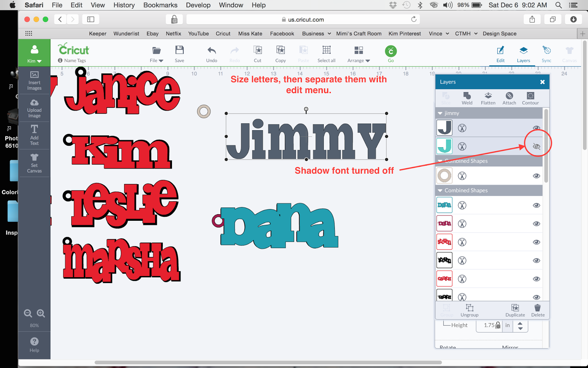Hide the dana Combined Shapes layer

[x=536, y=205]
